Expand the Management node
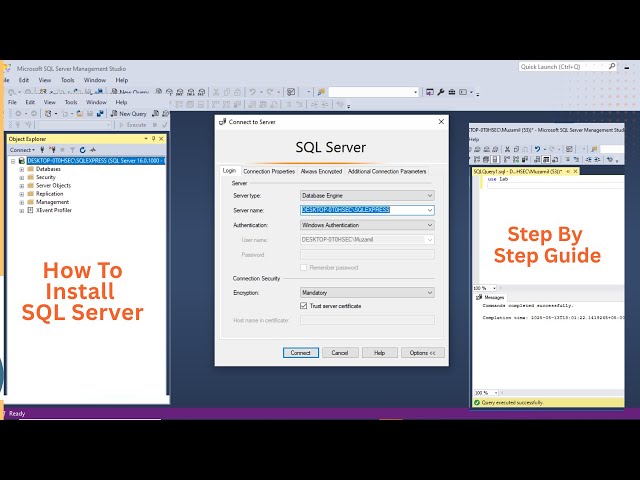This screenshot has width=640, height=480. point(22,202)
